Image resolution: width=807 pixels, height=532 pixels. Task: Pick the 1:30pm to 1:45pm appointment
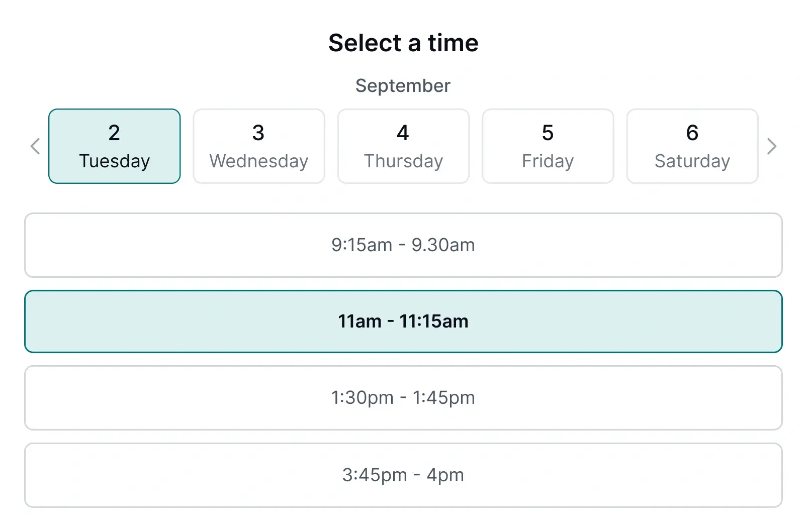(403, 397)
